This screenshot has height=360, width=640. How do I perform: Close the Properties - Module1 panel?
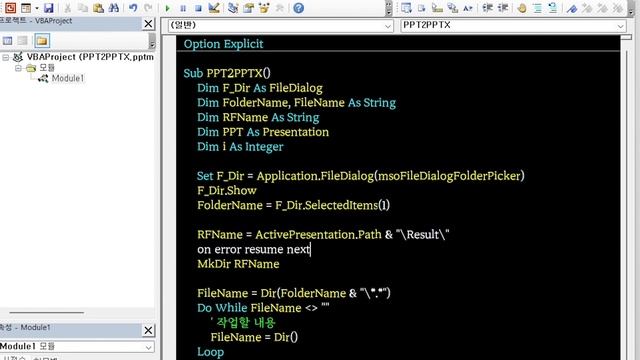[148, 330]
